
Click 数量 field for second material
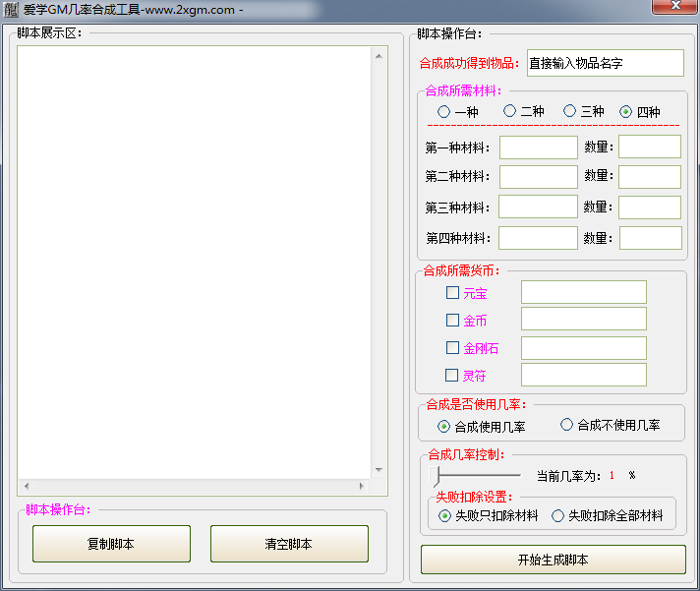[x=650, y=177]
